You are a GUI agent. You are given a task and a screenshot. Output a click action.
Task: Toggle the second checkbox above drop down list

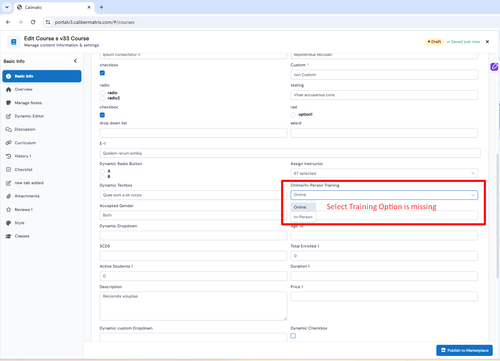[102, 115]
